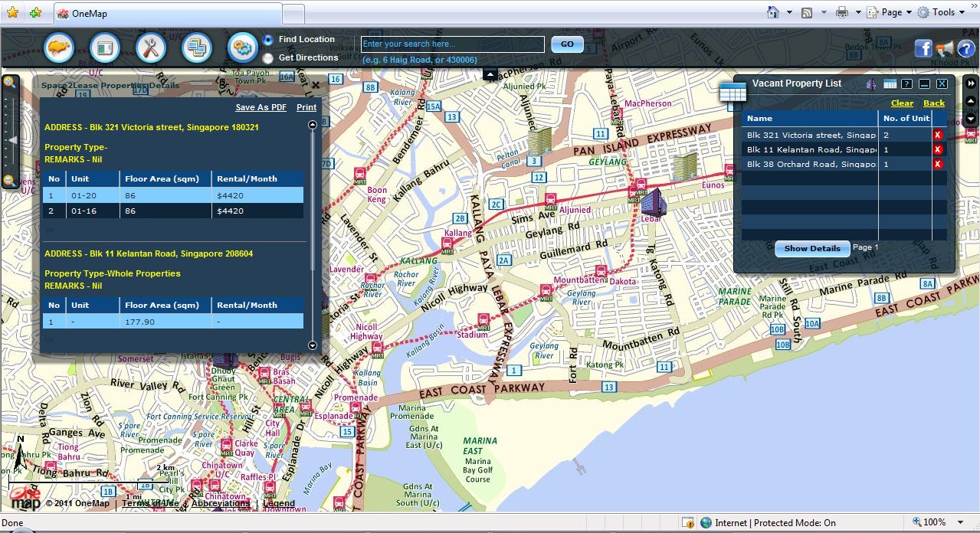This screenshot has height=533, width=980.
Task: Click the Name column header
Action: [810, 119]
